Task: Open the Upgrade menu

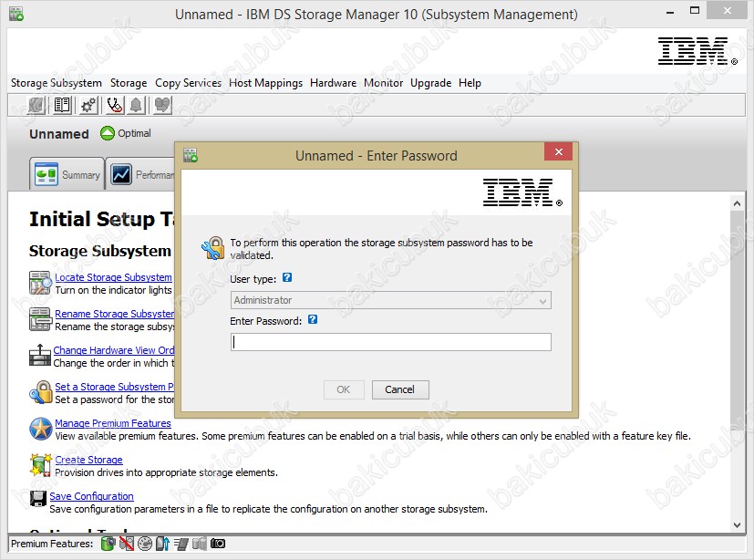Action: 431,83
